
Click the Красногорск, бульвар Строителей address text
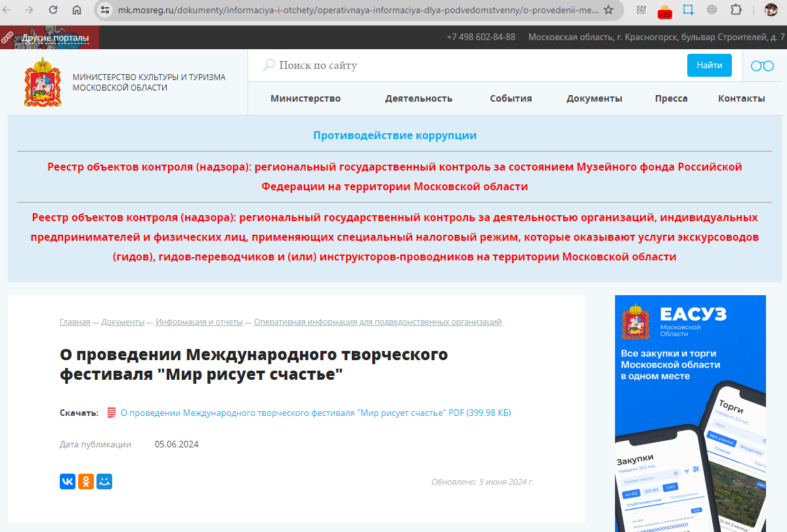coord(656,37)
